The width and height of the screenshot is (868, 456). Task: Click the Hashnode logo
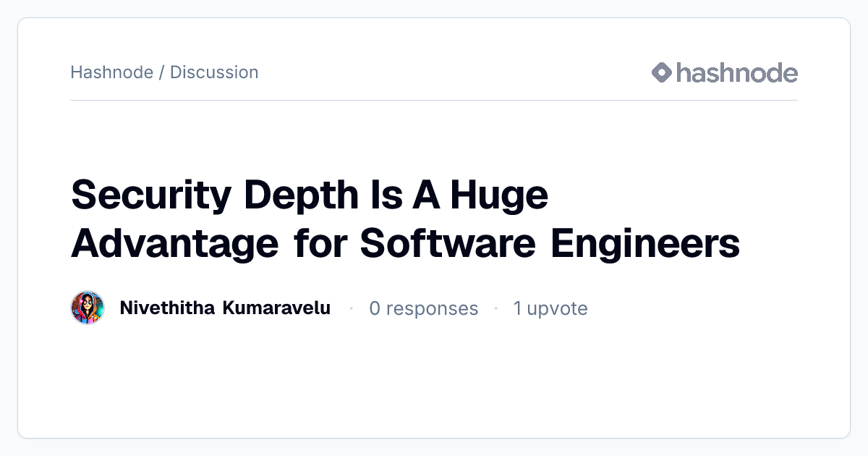tap(724, 72)
